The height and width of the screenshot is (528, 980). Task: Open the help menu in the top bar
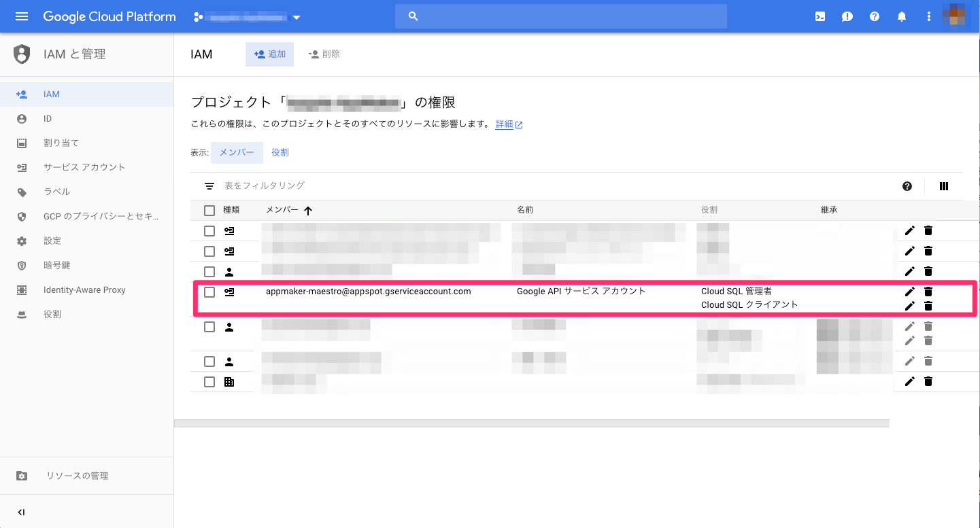click(x=875, y=17)
